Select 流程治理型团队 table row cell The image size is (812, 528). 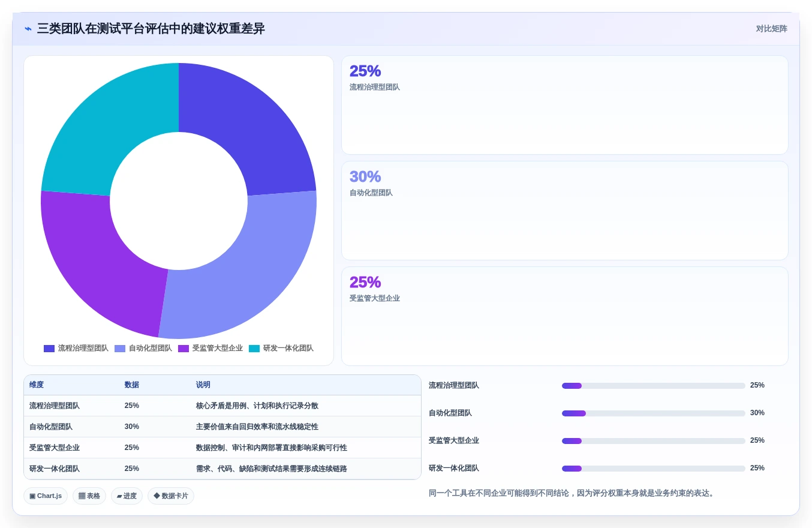[x=55, y=406]
